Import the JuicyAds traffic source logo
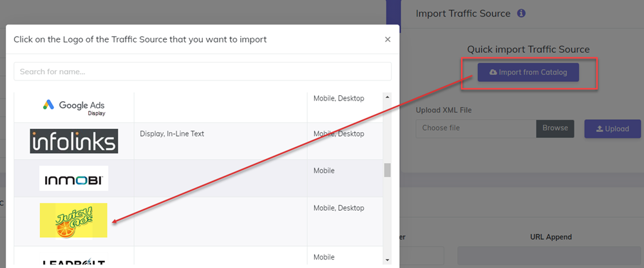Viewport: 644px width, 268px height. click(x=73, y=220)
